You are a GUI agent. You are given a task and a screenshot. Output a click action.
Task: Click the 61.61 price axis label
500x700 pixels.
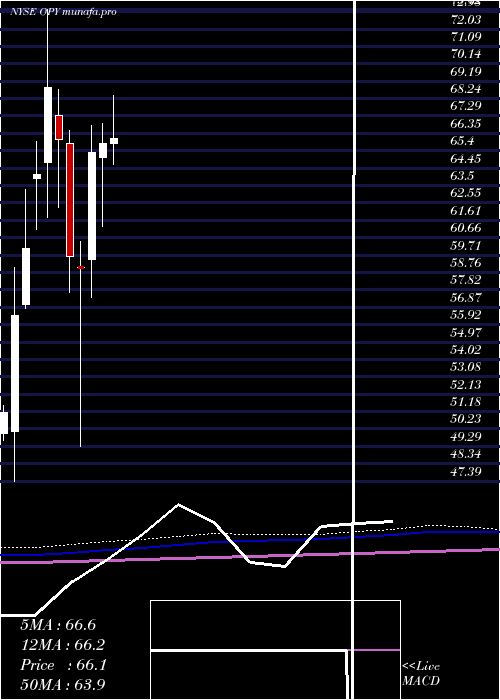coord(466,211)
